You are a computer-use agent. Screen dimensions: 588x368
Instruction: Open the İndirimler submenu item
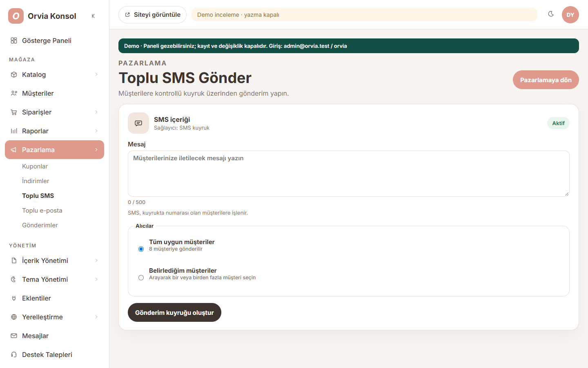pyautogui.click(x=36, y=181)
